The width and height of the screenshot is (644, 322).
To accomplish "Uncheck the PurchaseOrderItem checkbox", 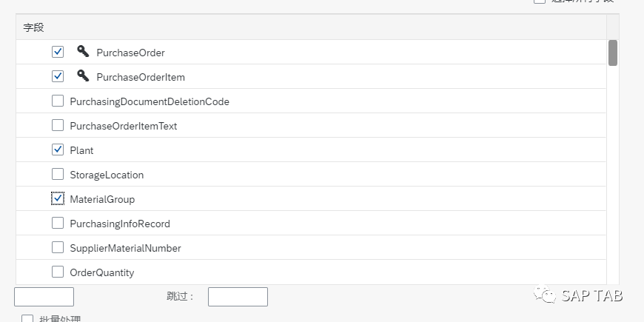I will click(x=58, y=76).
